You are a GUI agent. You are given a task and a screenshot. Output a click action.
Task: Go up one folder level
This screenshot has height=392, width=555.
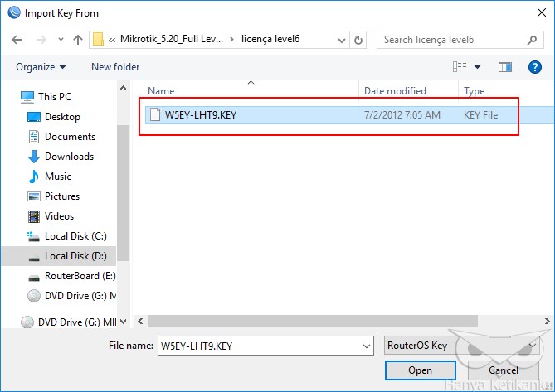coord(78,40)
